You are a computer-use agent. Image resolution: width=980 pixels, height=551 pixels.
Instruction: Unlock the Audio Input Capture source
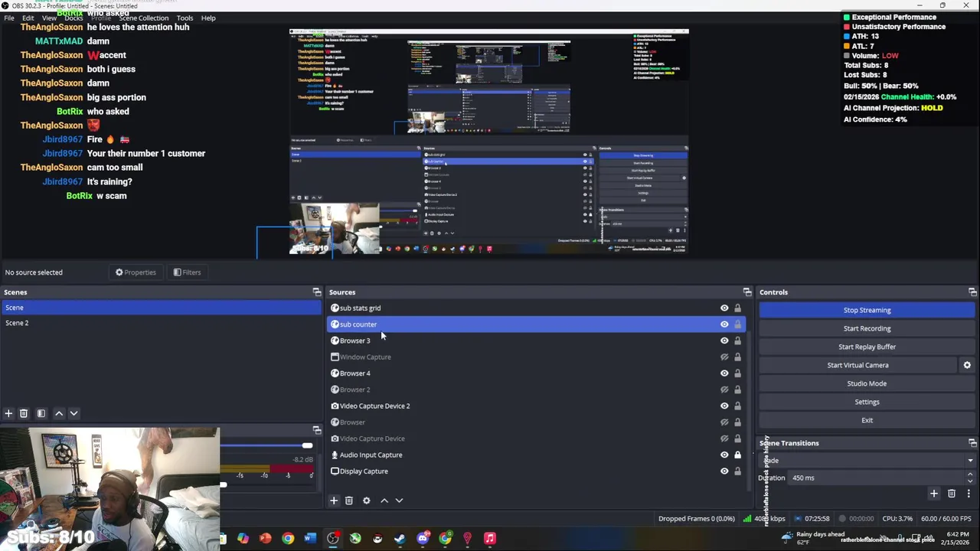pyautogui.click(x=738, y=455)
